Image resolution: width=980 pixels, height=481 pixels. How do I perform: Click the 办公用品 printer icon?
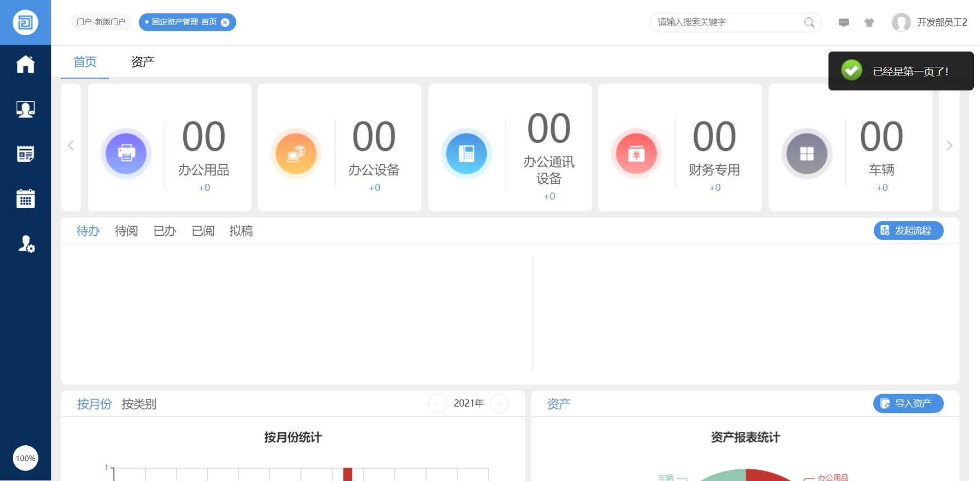click(x=126, y=154)
